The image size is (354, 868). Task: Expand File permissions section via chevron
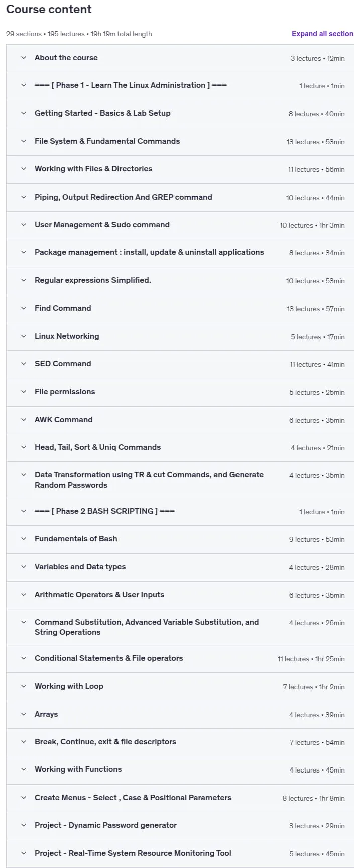(23, 392)
